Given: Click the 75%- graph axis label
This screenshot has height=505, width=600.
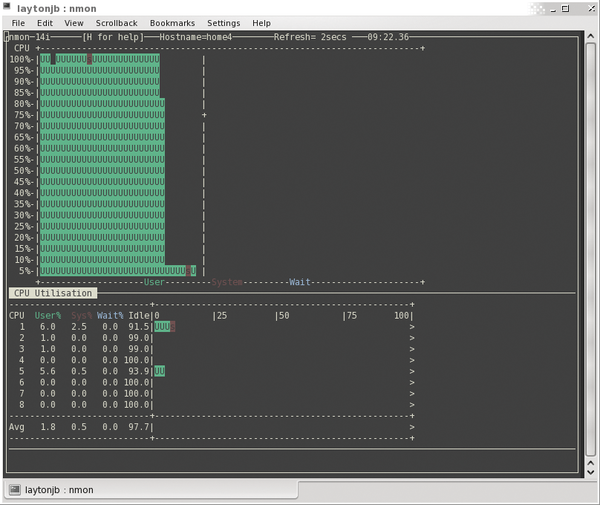Looking at the screenshot, I should [24, 115].
